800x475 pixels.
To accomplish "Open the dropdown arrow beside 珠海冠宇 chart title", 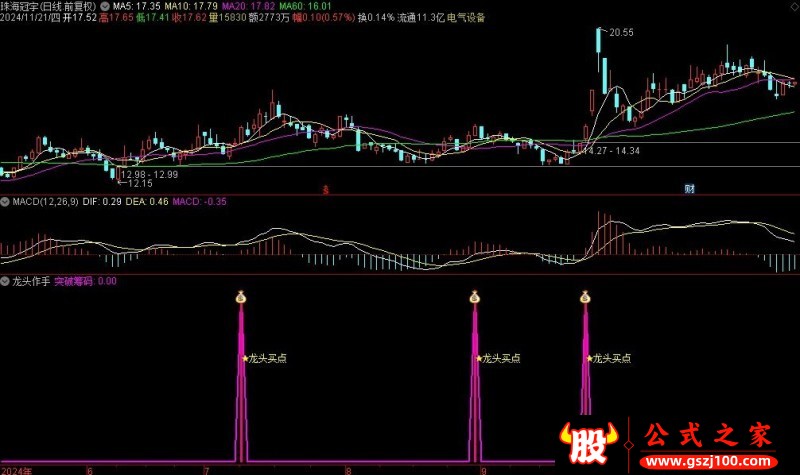I will 105,7.
